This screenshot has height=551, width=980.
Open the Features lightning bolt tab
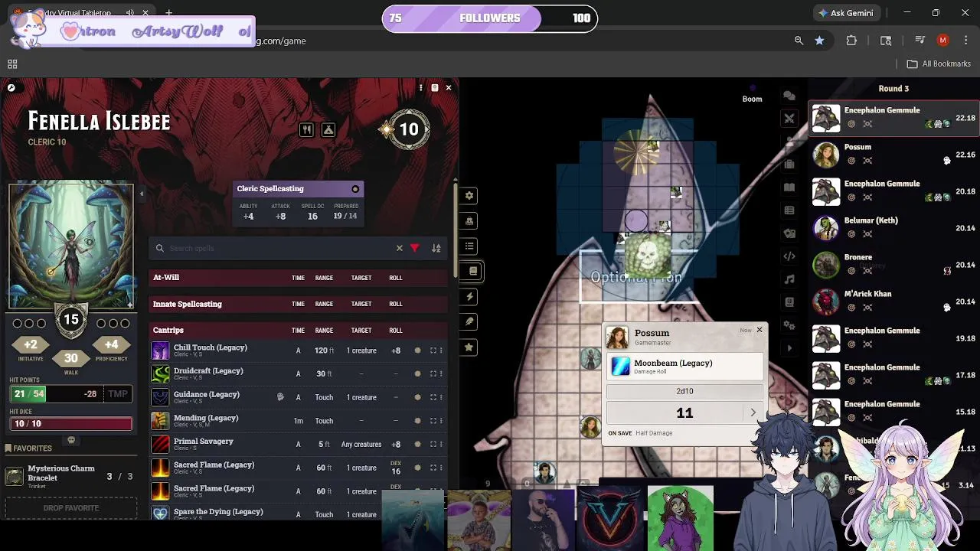(469, 297)
